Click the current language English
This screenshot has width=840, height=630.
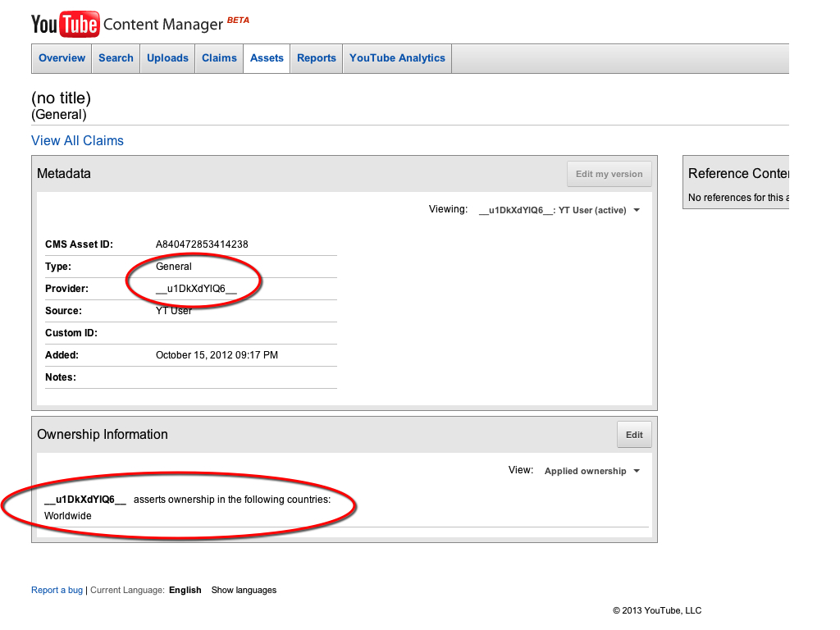pos(185,590)
